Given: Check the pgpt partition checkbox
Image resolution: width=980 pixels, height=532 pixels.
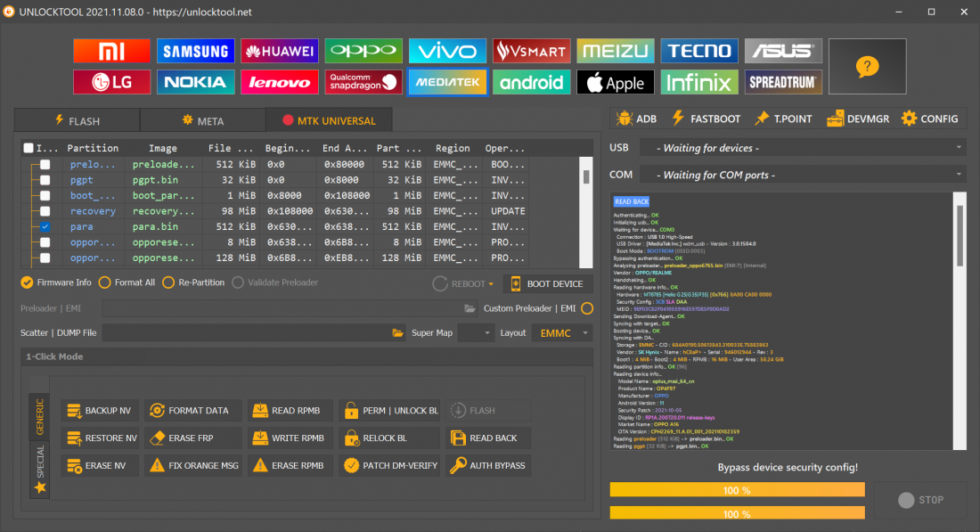Looking at the screenshot, I should 45,180.
